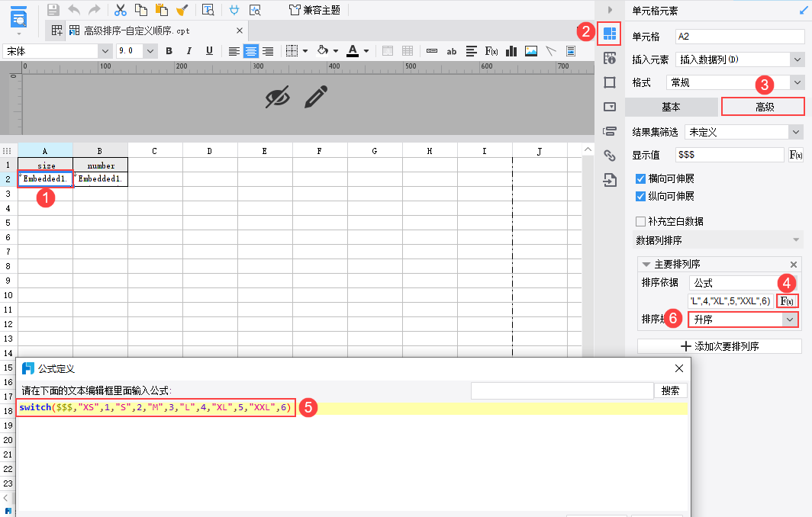Click the redo arrow icon
This screenshot has width=812, height=517.
(95, 10)
